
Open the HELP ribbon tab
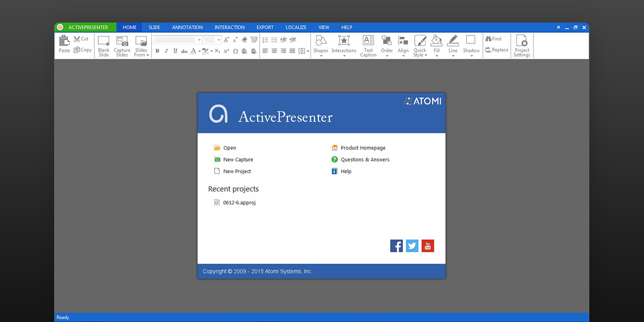click(x=347, y=27)
